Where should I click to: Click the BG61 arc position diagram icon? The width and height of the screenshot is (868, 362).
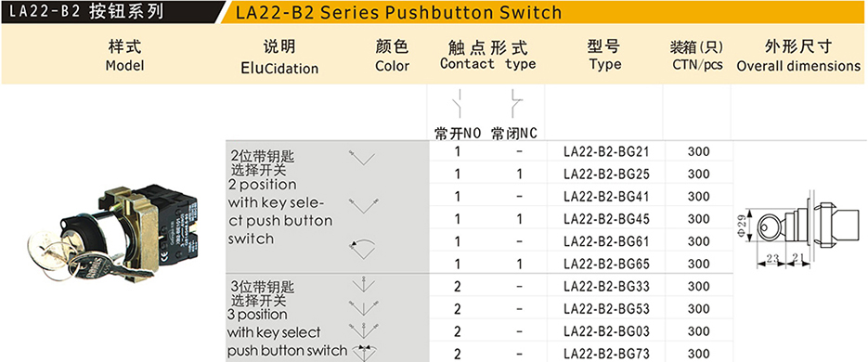click(x=362, y=246)
